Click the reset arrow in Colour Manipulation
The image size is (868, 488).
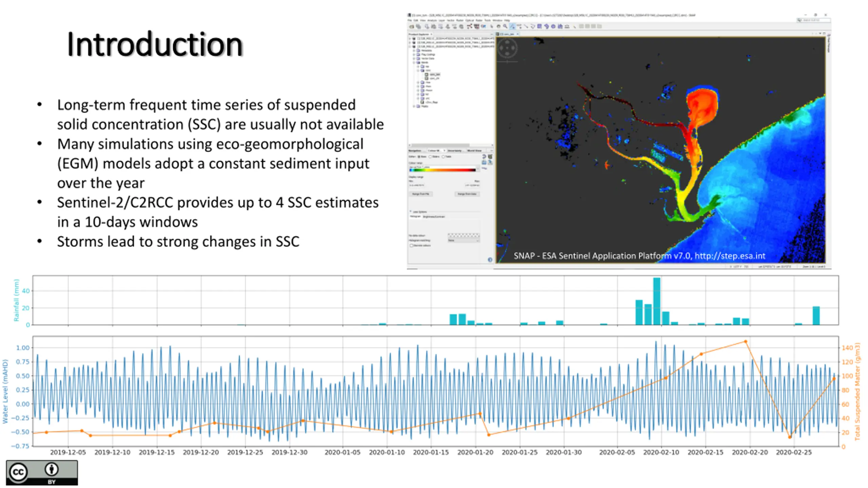tap(484, 157)
